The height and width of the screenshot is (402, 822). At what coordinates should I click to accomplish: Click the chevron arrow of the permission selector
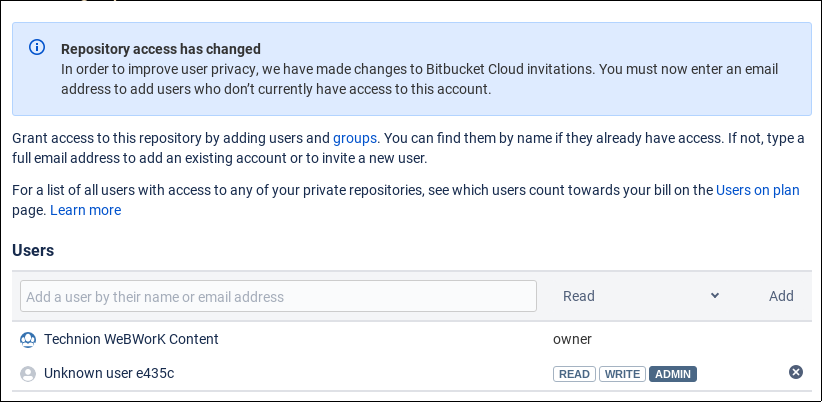pyautogui.click(x=715, y=296)
